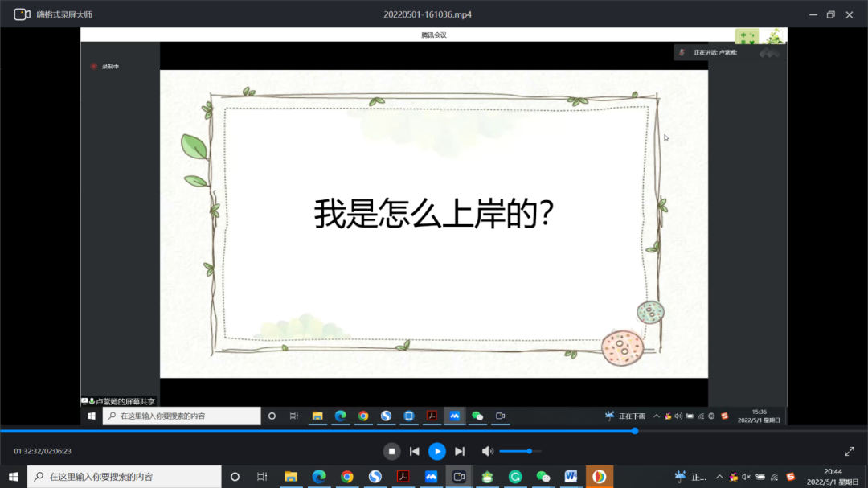
Task: Launch Microsoft Edge from host taskbar
Action: 319,477
